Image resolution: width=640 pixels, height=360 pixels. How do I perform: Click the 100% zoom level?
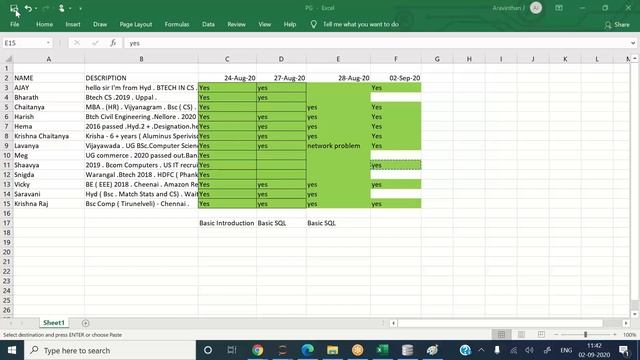pyautogui.click(x=630, y=335)
